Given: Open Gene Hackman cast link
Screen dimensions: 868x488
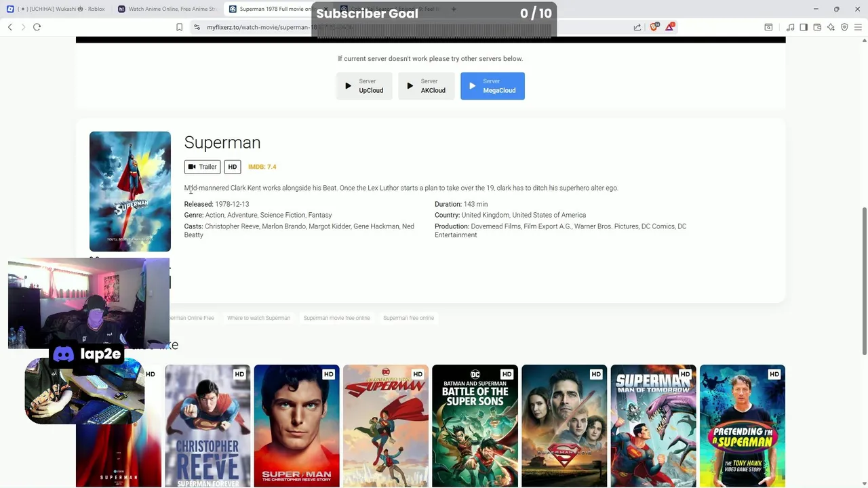Looking at the screenshot, I should tap(376, 226).
